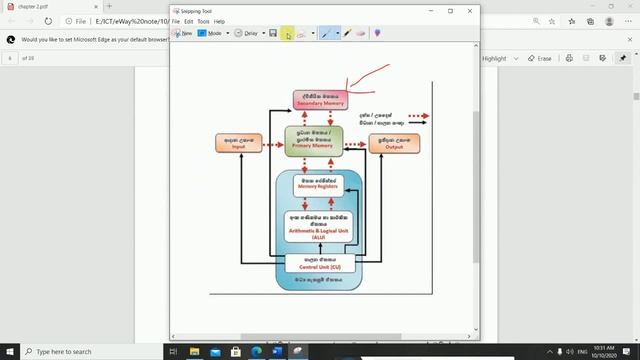Viewport: 640px width, 360px height.
Task: Select the Eraser tool in Snipping Tool
Action: pos(360,33)
